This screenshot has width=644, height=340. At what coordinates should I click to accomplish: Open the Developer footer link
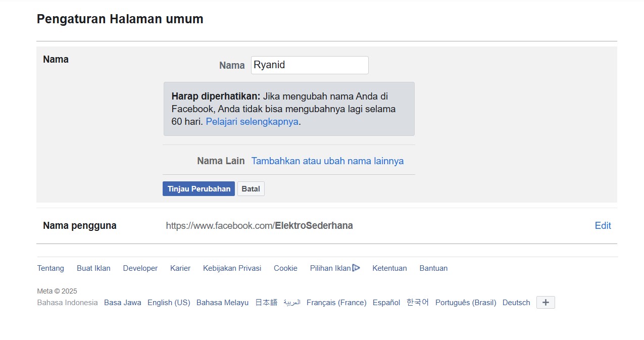[x=140, y=268]
